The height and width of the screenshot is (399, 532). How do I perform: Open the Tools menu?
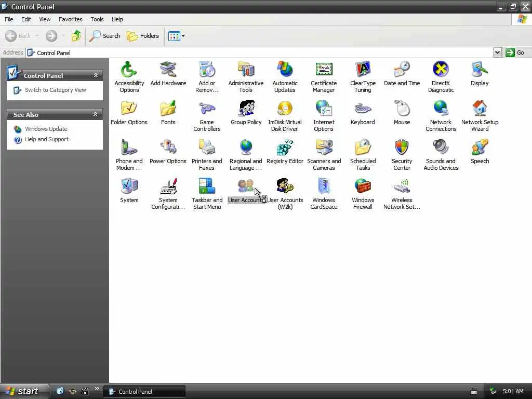[x=97, y=19]
